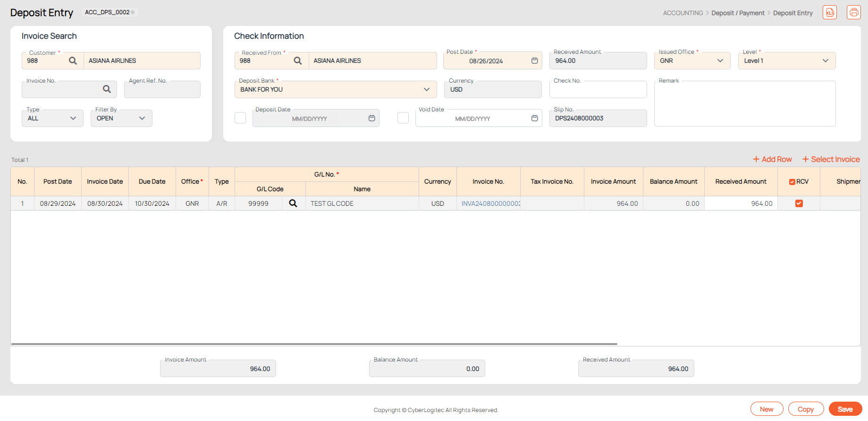
Task: Click the Add Row link
Action: (x=772, y=160)
